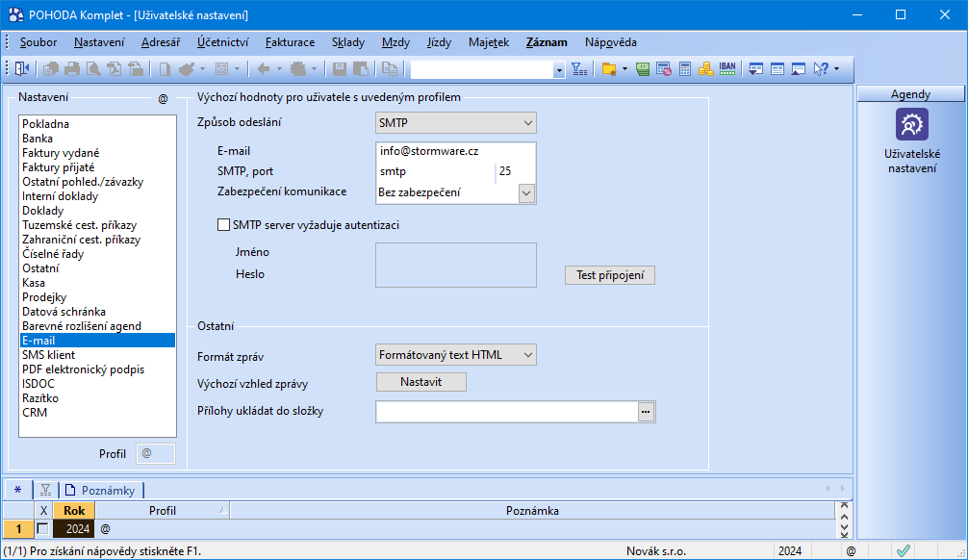Click the QR code toolbar icon
The height and width of the screenshot is (560, 968).
coord(221,68)
